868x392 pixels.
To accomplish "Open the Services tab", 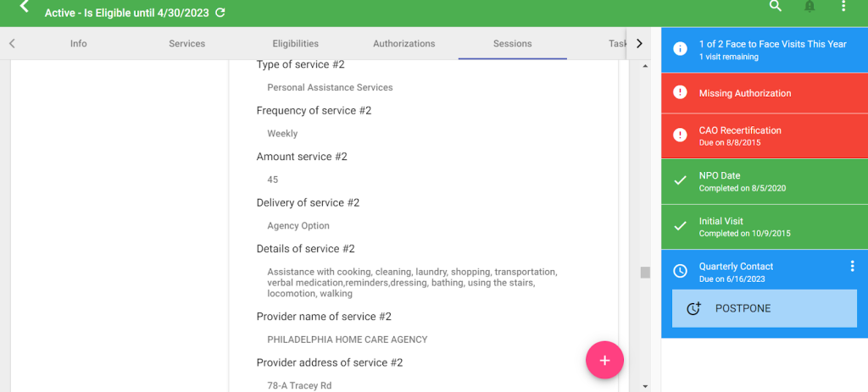I will 186,43.
